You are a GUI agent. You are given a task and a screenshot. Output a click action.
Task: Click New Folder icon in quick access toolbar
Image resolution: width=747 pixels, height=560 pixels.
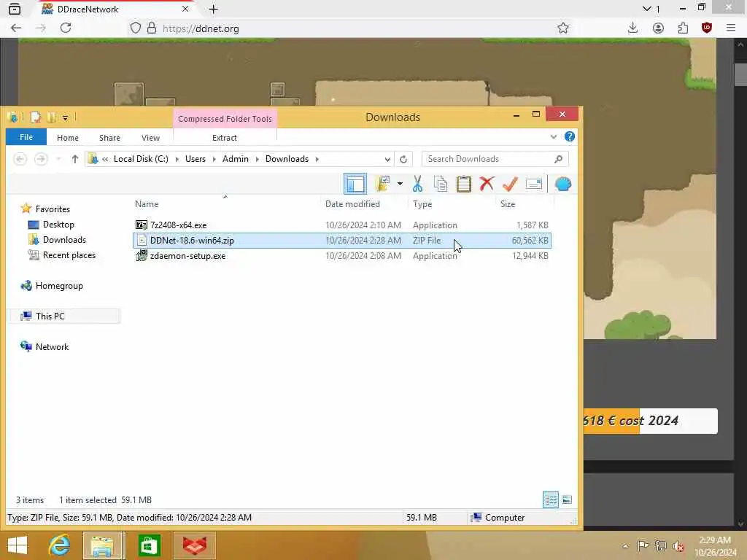pos(52,117)
